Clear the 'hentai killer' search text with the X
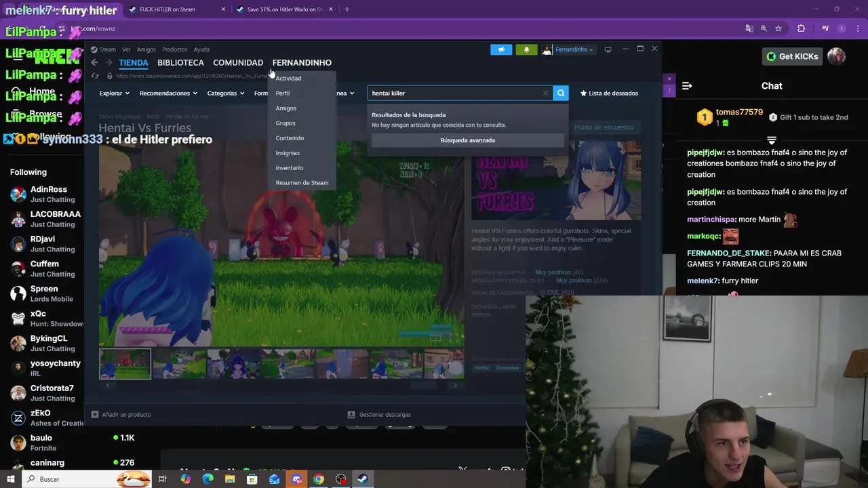The width and height of the screenshot is (868, 488). click(x=545, y=94)
